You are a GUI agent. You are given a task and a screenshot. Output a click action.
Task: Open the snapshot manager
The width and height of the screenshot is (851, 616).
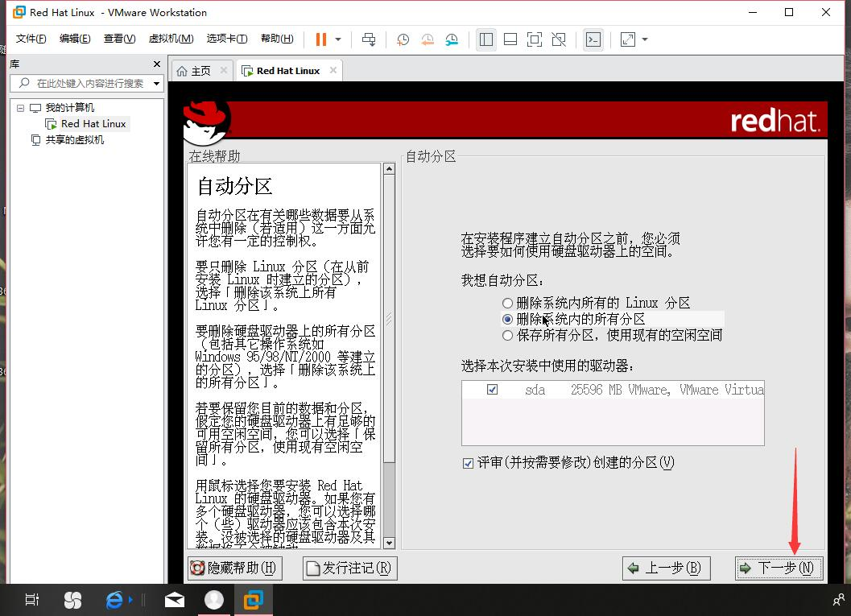click(x=451, y=39)
